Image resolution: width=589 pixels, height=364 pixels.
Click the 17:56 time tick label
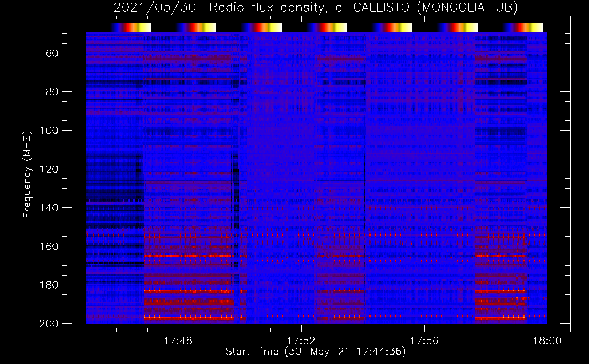coord(424,341)
